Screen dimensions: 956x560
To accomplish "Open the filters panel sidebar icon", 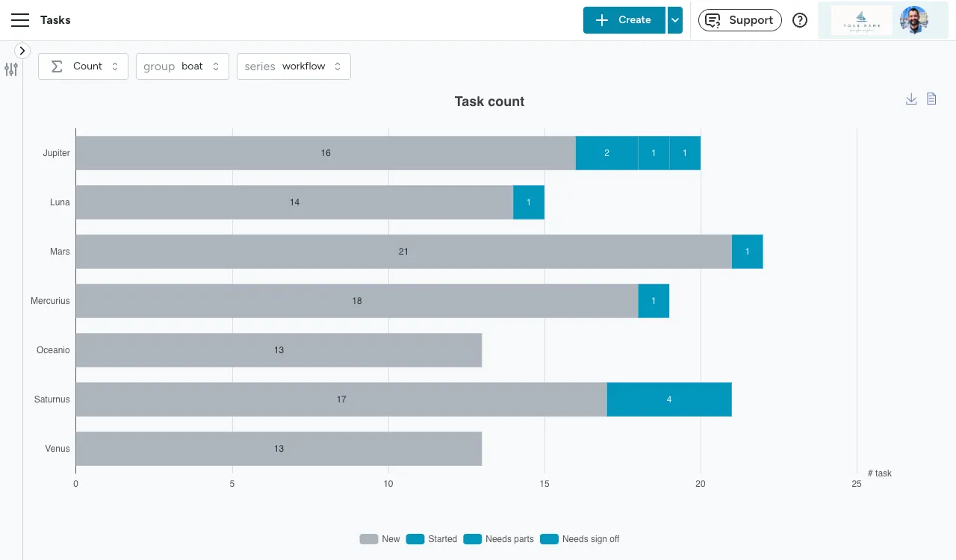I will pos(11,69).
